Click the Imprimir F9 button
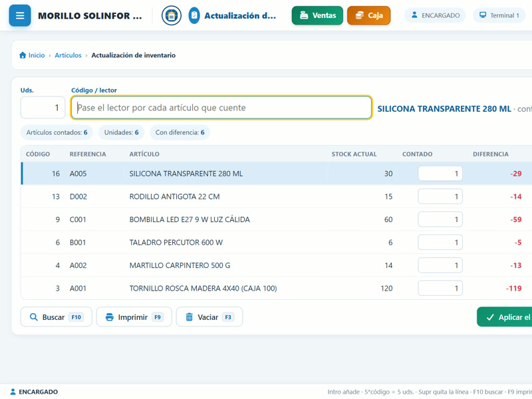 point(134,317)
